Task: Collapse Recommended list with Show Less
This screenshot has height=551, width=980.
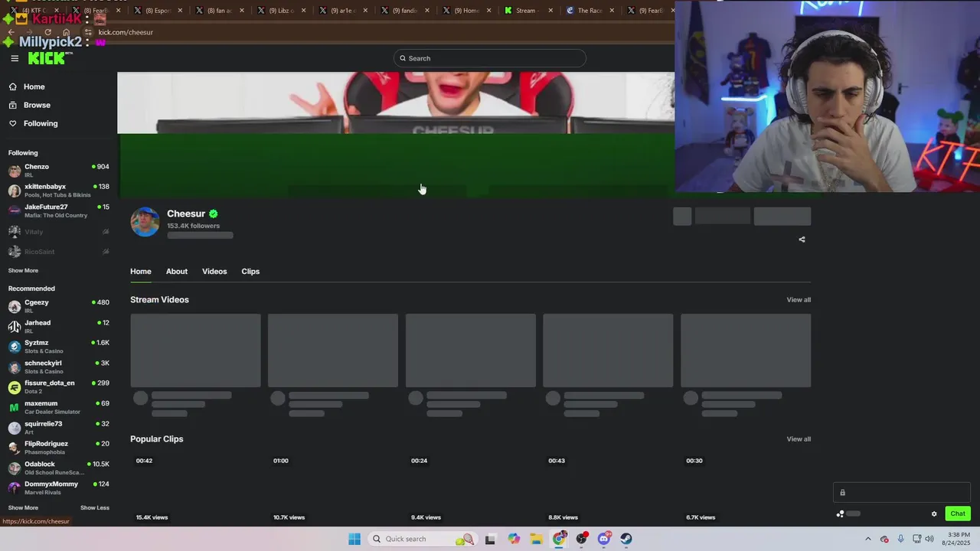Action: pyautogui.click(x=95, y=507)
